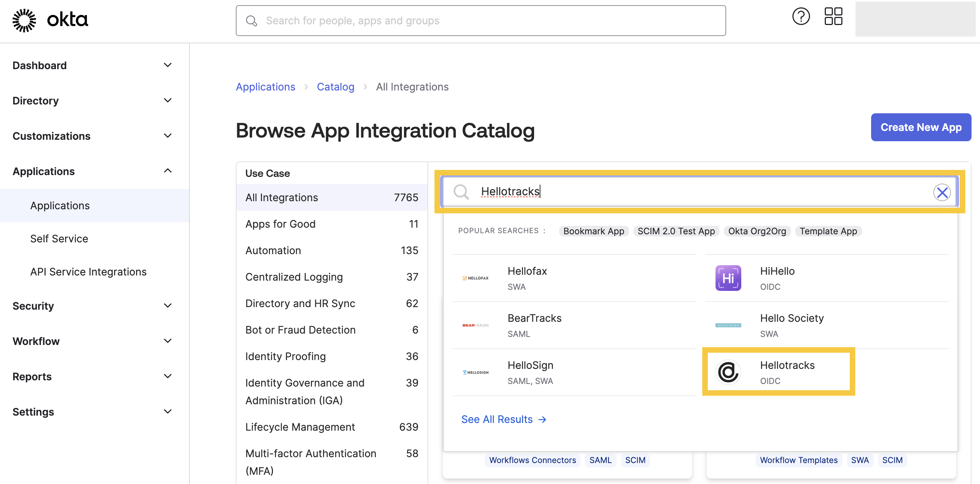The width and height of the screenshot is (980, 484).
Task: Click the Workflows Connectors tag
Action: coord(532,460)
